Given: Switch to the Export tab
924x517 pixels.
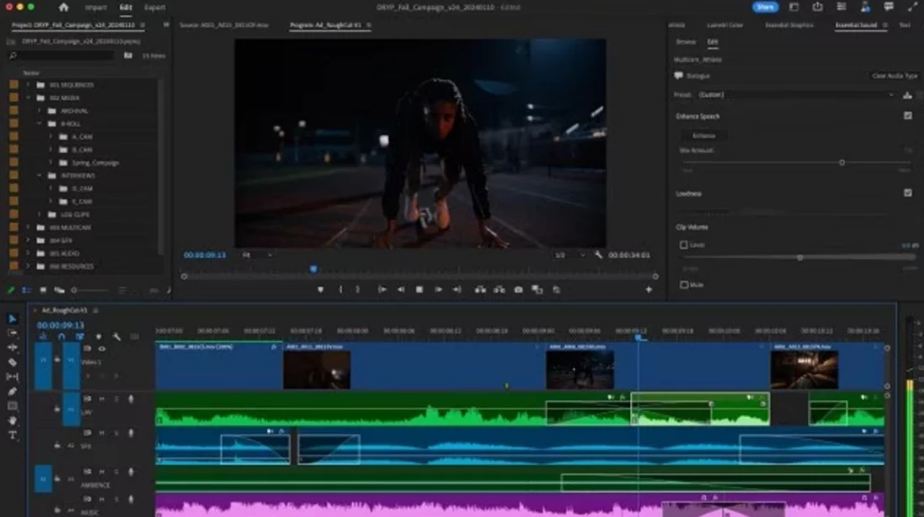Looking at the screenshot, I should pos(155,8).
